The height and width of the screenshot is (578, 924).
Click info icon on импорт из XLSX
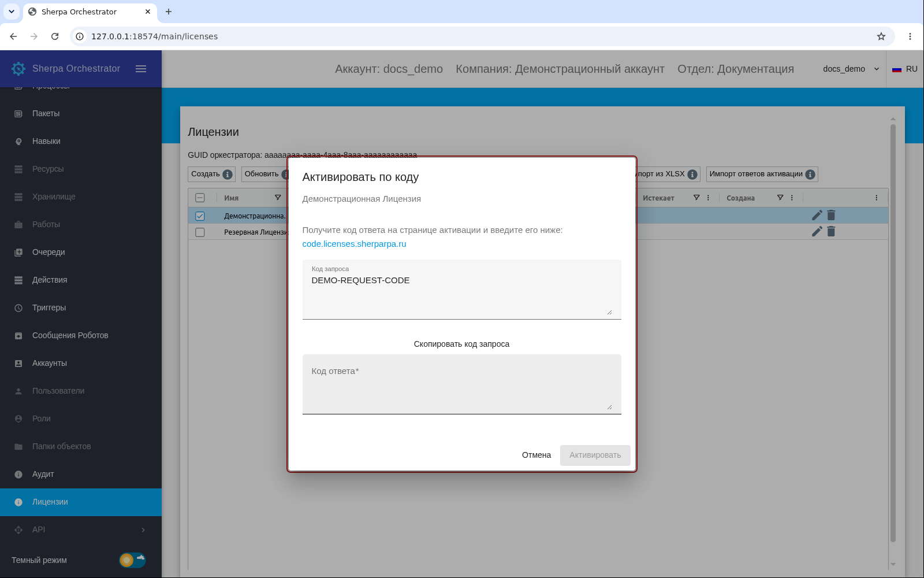(692, 175)
